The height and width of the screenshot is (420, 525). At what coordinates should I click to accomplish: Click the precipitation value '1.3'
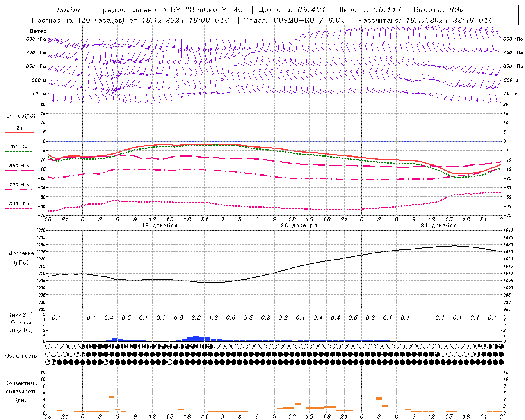(213, 318)
